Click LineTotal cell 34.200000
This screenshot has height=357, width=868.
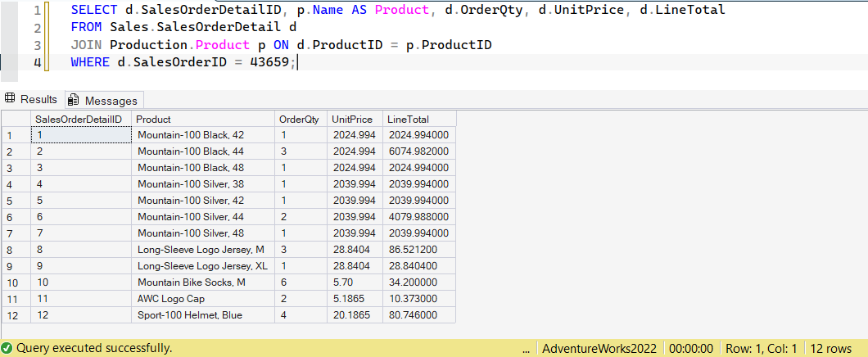(419, 282)
